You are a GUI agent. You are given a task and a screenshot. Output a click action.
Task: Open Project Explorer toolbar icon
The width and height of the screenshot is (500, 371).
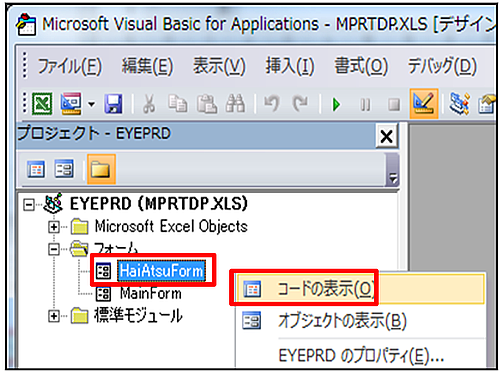(x=459, y=104)
